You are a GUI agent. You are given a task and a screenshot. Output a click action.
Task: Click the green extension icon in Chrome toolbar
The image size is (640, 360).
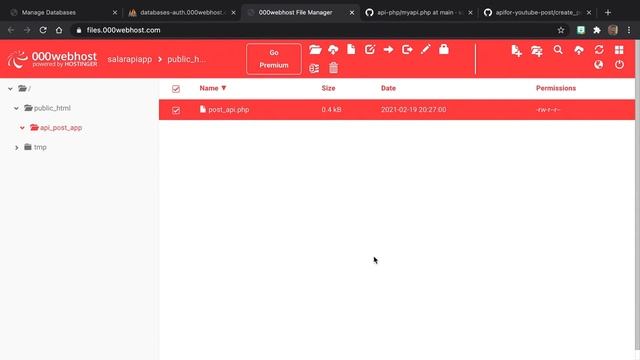pyautogui.click(x=581, y=30)
